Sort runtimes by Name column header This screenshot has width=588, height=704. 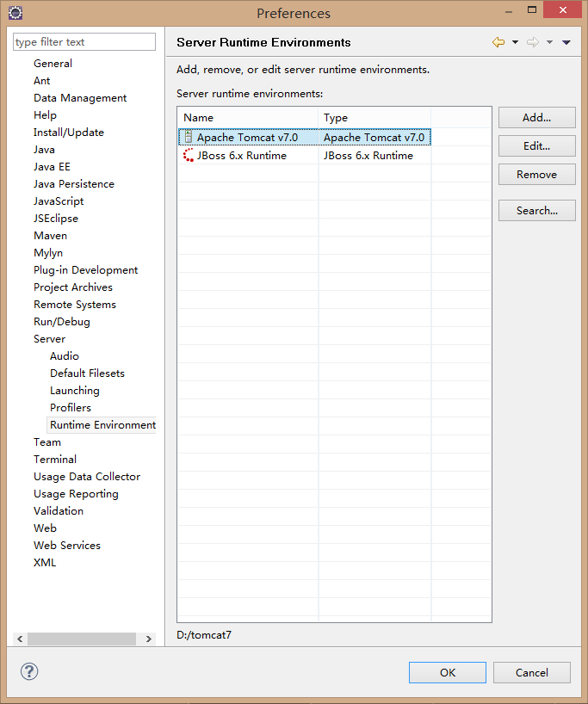pyautogui.click(x=247, y=118)
